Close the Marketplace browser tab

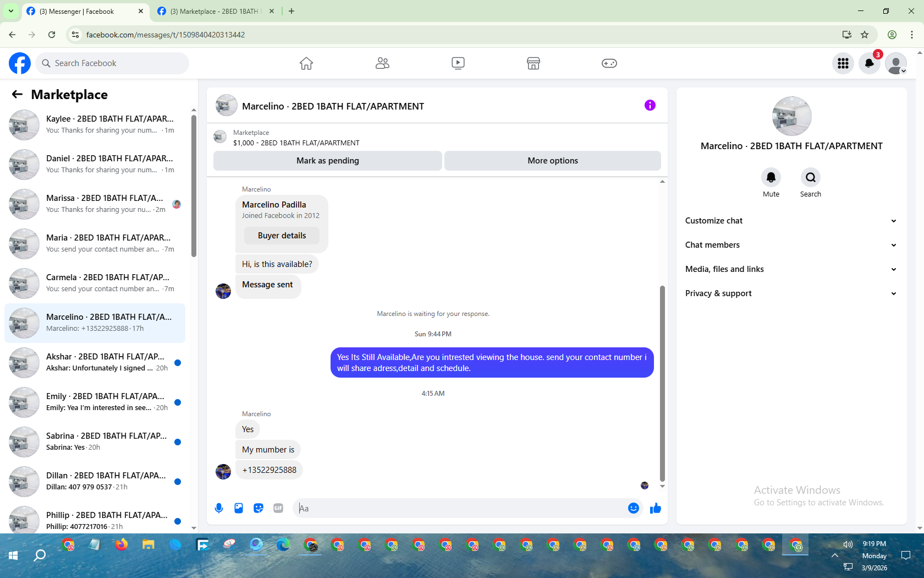272,11
